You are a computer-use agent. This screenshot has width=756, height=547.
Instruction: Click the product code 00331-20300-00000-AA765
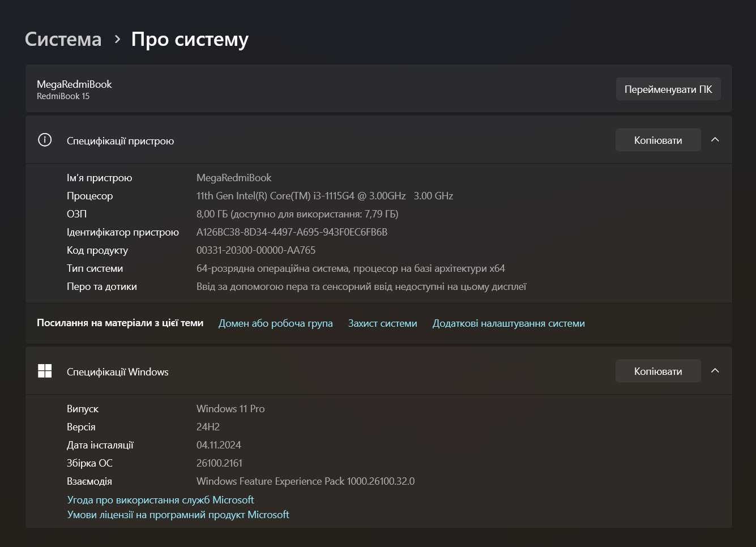point(256,250)
